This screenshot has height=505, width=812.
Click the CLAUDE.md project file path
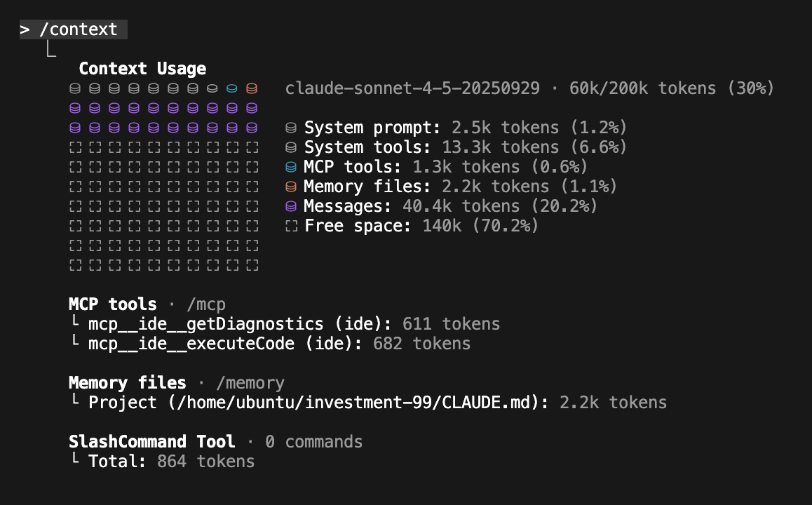tap(358, 403)
